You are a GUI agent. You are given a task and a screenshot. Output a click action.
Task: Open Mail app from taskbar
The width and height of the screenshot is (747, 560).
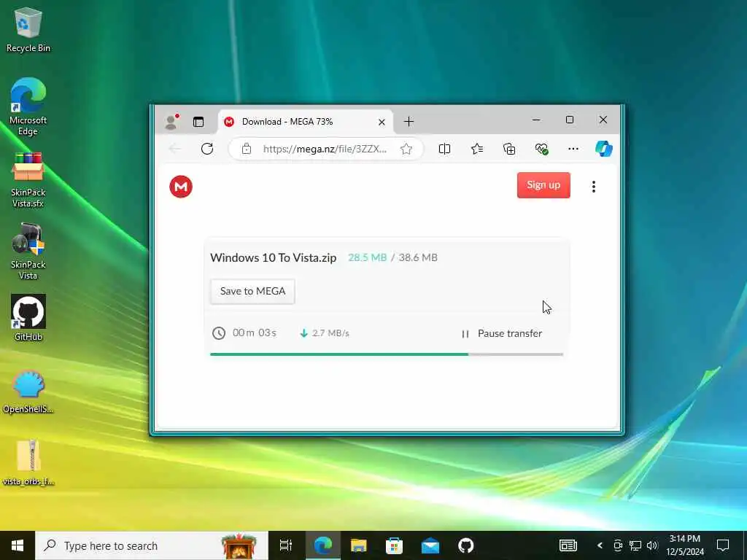tap(430, 545)
